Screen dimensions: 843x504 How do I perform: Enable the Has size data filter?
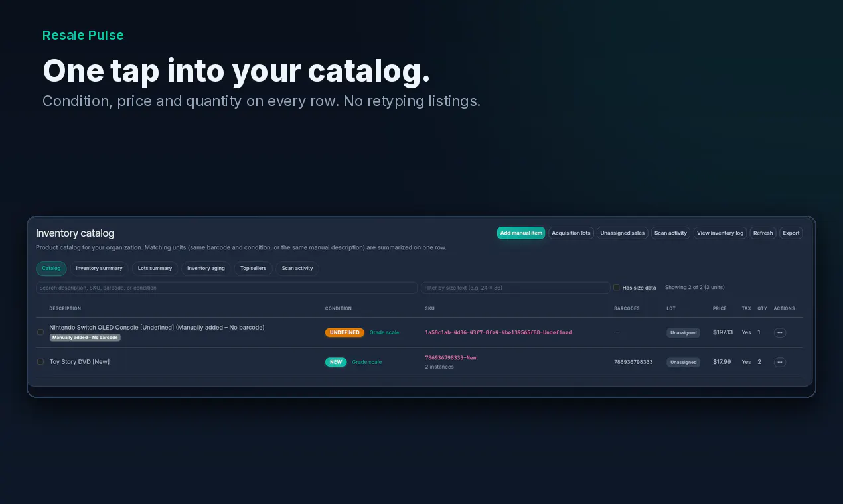point(617,288)
